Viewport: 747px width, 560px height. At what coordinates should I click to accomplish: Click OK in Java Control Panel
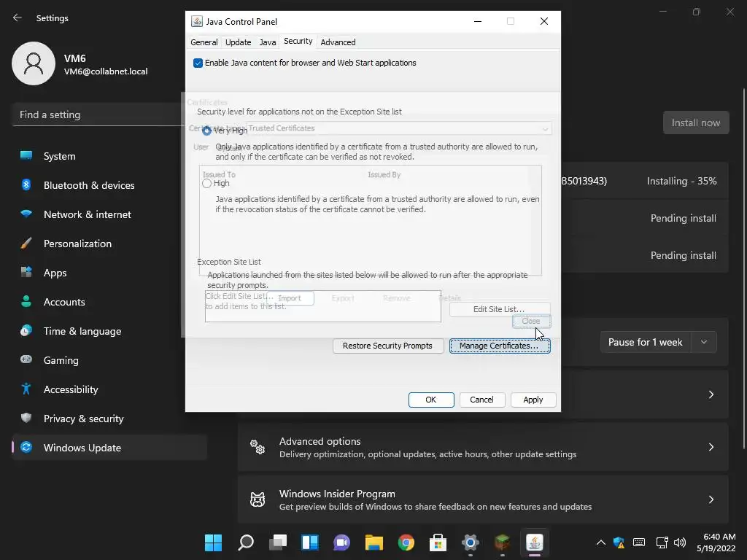click(431, 400)
